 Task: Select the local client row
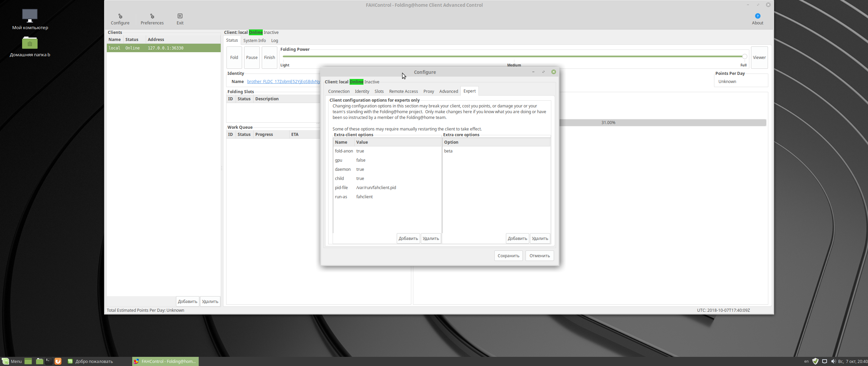(x=163, y=48)
